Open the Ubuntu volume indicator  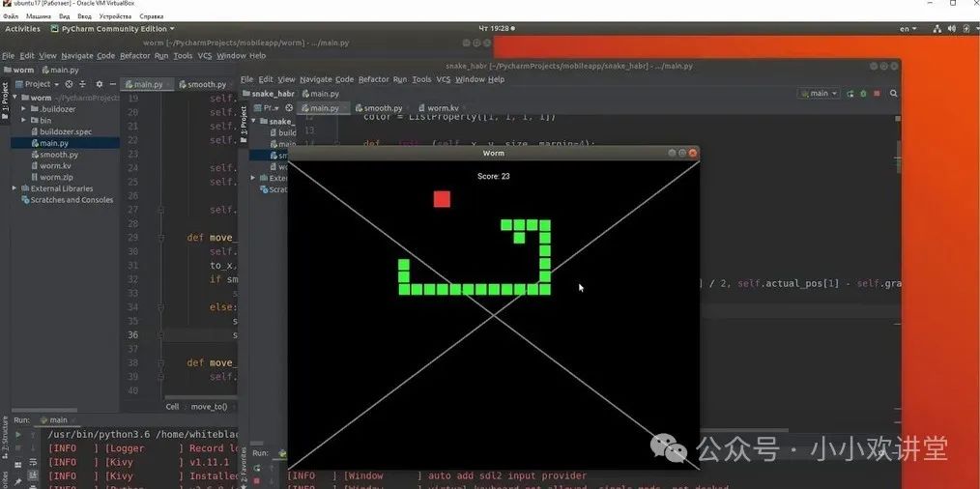click(x=952, y=29)
